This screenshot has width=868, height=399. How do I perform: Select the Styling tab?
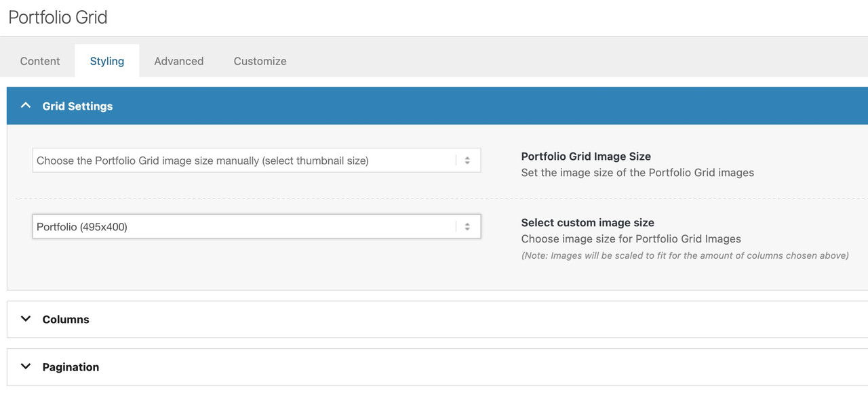click(107, 61)
